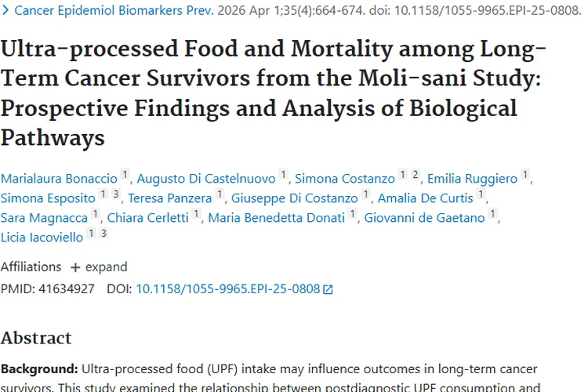Select author Simona Costanzo link
Screen dimensions: 588x392
344,179
